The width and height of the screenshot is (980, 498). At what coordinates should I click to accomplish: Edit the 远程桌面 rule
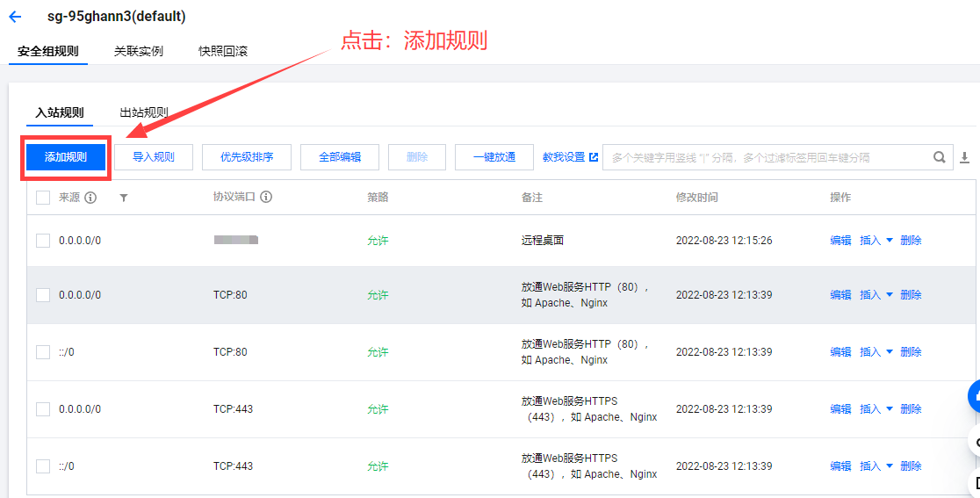pos(840,240)
